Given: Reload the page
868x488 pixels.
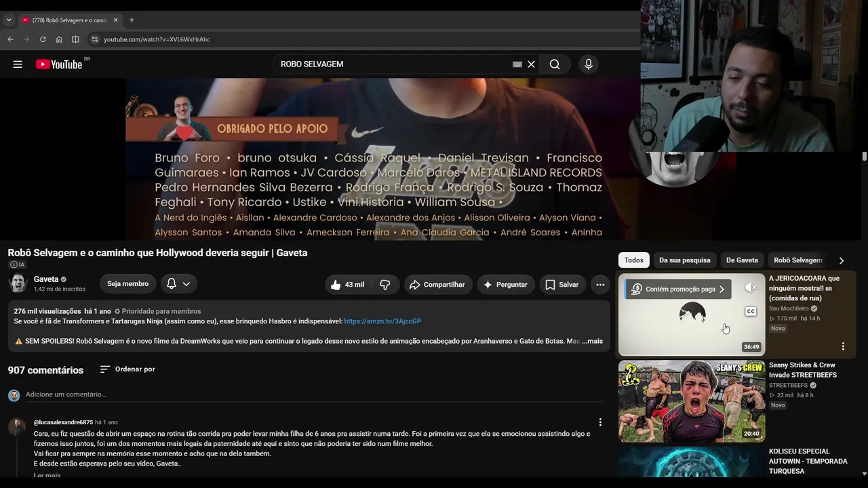Looking at the screenshot, I should click(43, 39).
